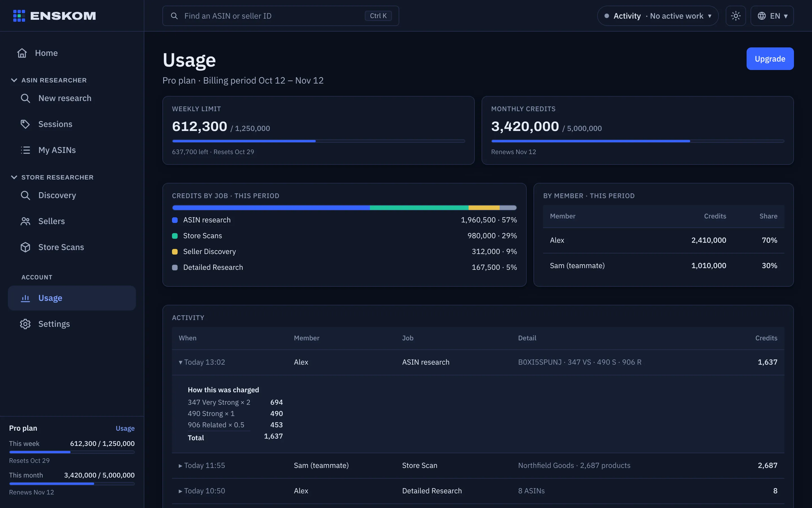
Task: Focus the Find an ASIN or seller ID field
Action: pyautogui.click(x=281, y=16)
